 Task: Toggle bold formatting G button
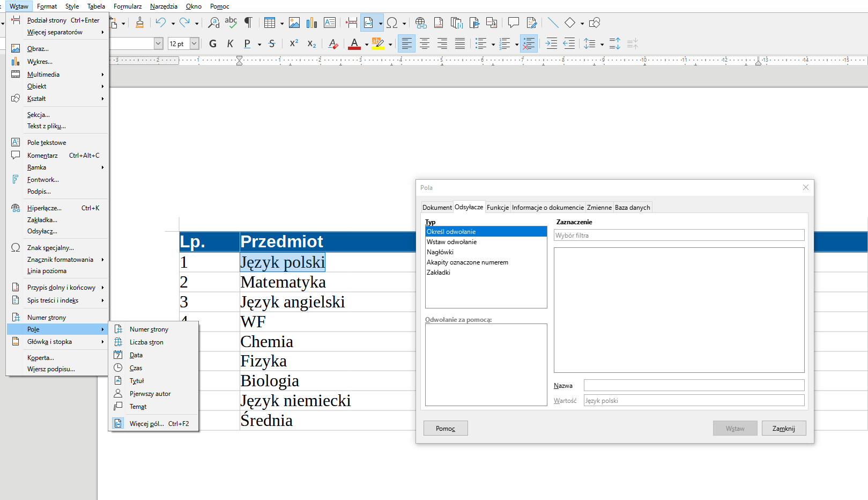click(213, 43)
